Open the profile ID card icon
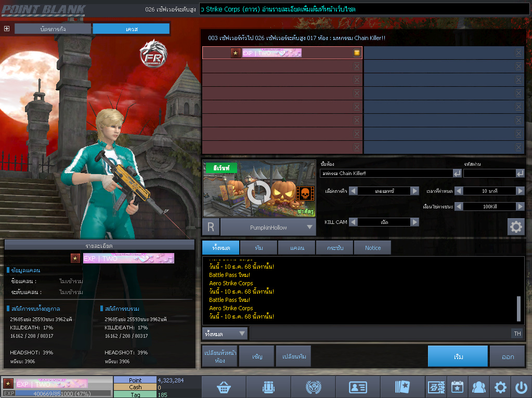532x398 pixels. 358,387
